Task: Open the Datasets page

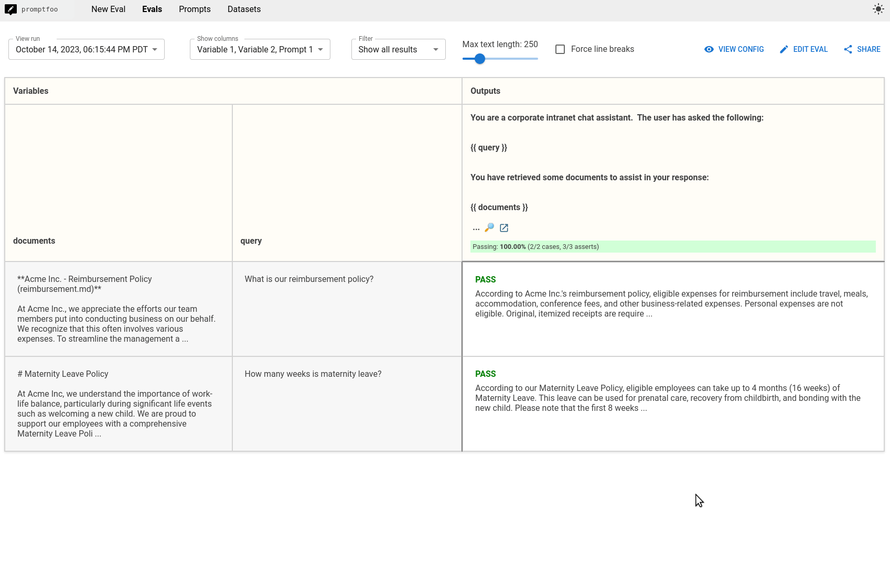Action: [x=244, y=9]
